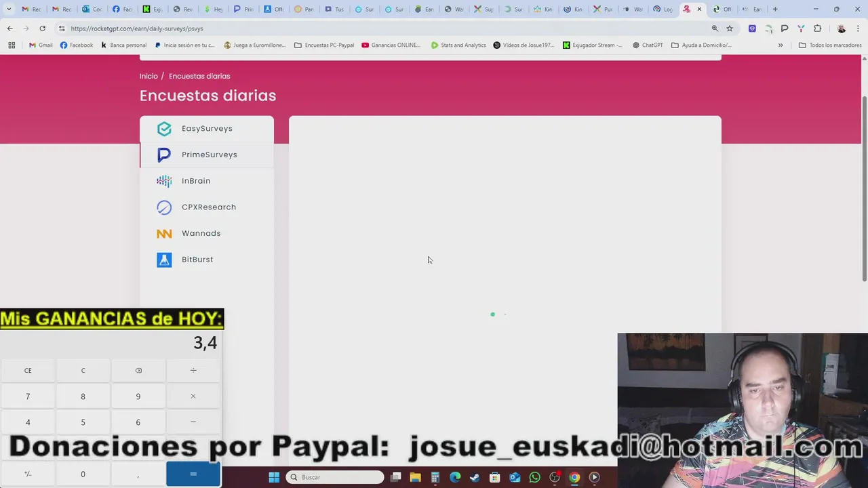Launch File Explorer from the taskbar
Viewport: 868px width, 488px height.
click(415, 477)
